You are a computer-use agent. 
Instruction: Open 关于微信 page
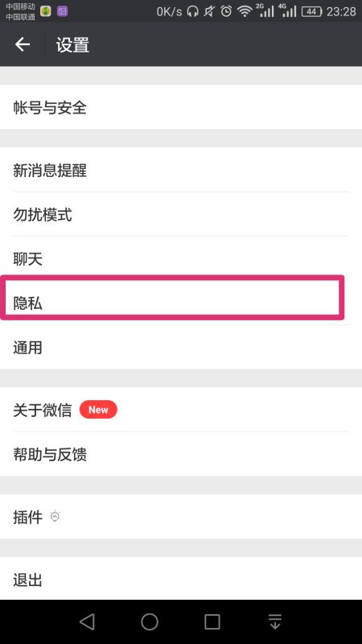[181, 410]
